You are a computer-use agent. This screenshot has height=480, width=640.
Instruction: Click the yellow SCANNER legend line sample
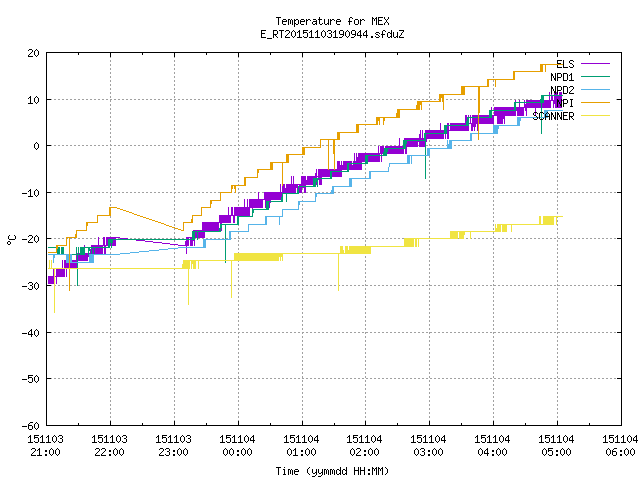[x=595, y=116]
